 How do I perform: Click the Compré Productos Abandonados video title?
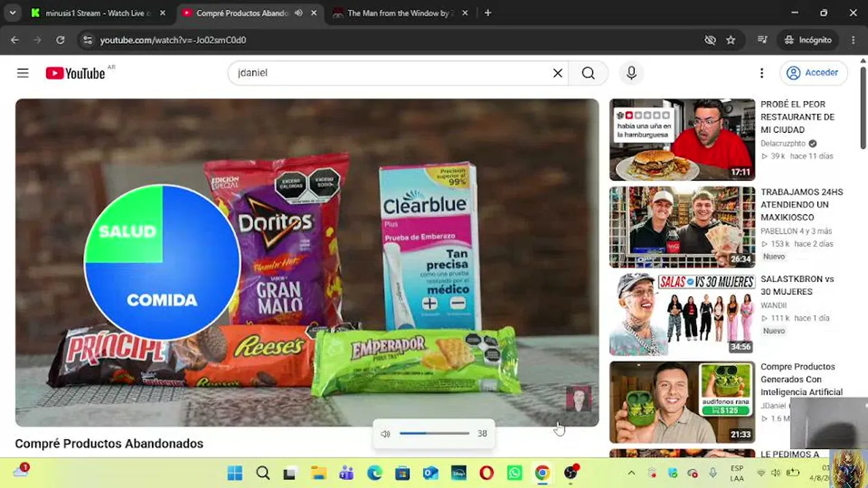click(109, 443)
